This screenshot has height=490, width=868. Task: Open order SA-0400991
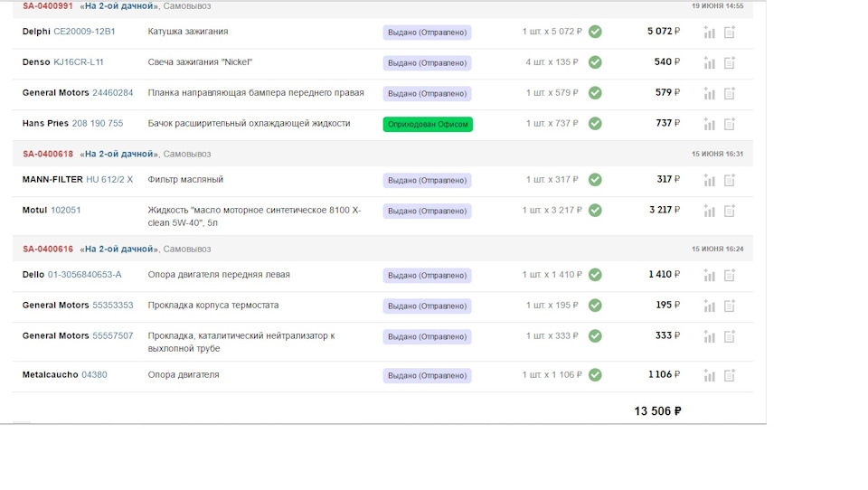click(48, 6)
